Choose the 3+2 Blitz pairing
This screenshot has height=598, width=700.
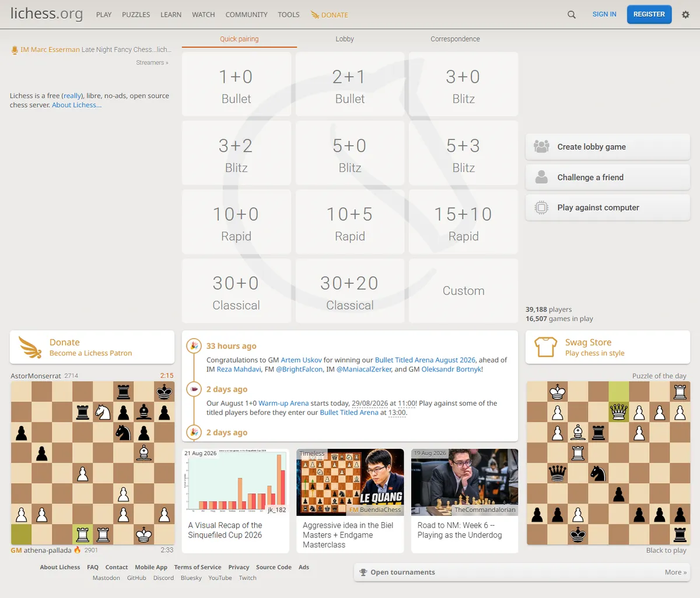[x=236, y=153]
